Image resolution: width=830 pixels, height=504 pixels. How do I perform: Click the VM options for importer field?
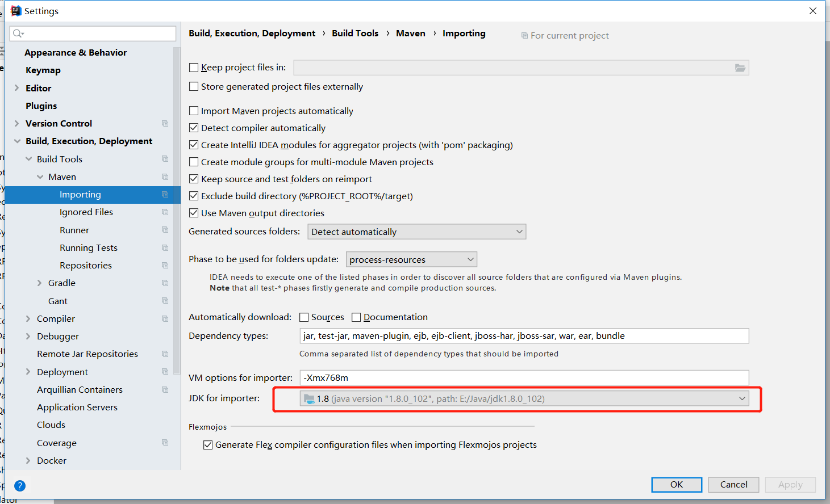click(x=524, y=377)
